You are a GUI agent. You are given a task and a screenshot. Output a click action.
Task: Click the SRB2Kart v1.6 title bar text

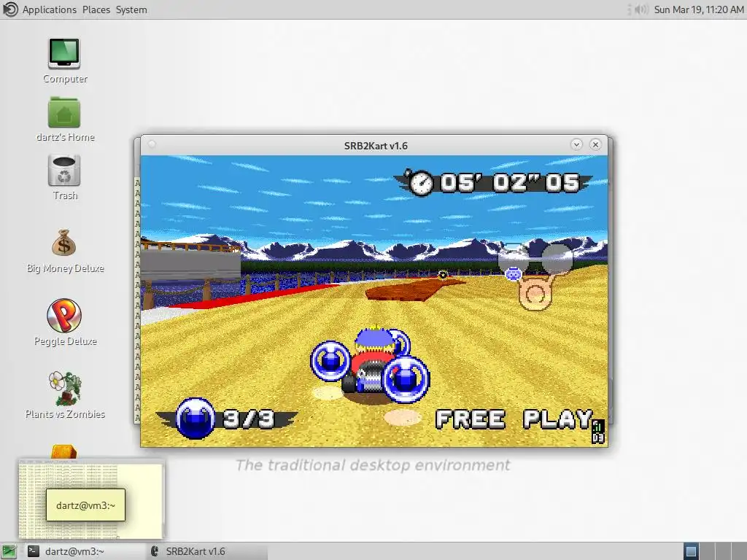pyautogui.click(x=376, y=146)
